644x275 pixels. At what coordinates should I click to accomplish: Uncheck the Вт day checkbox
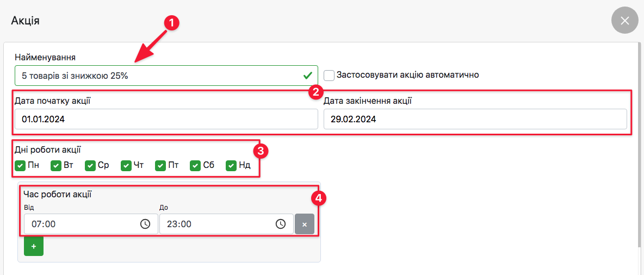click(55, 165)
